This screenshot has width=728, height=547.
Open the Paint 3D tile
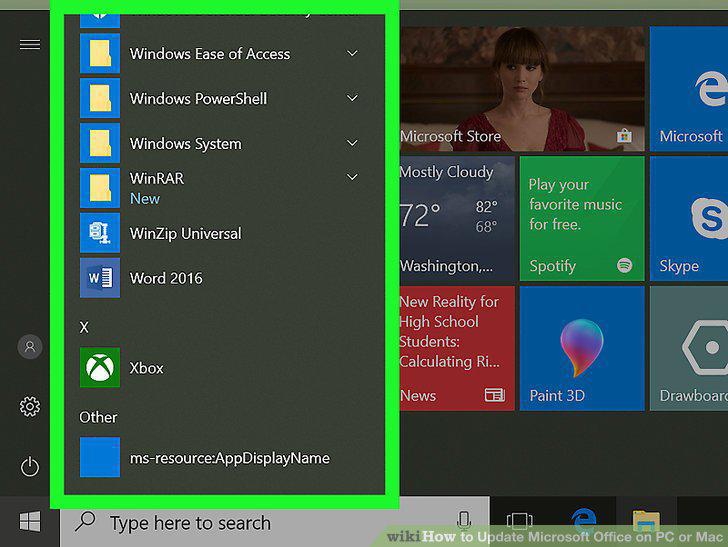click(x=582, y=348)
